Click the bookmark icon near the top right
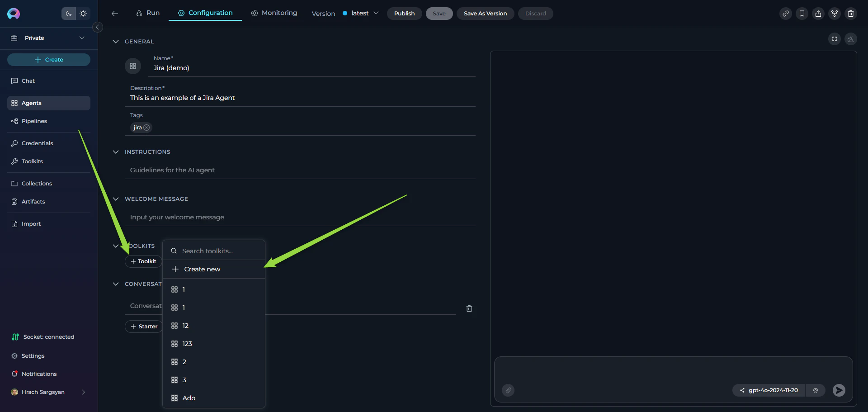This screenshot has height=412, width=868. [802, 14]
